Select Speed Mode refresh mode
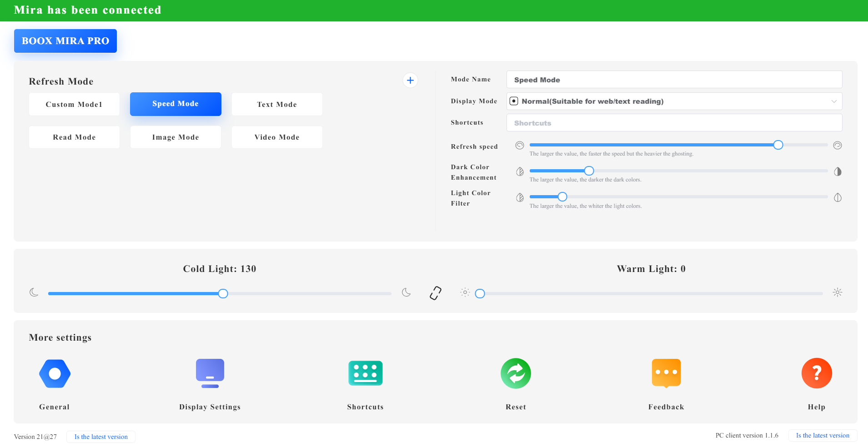This screenshot has width=868, height=448. click(176, 104)
